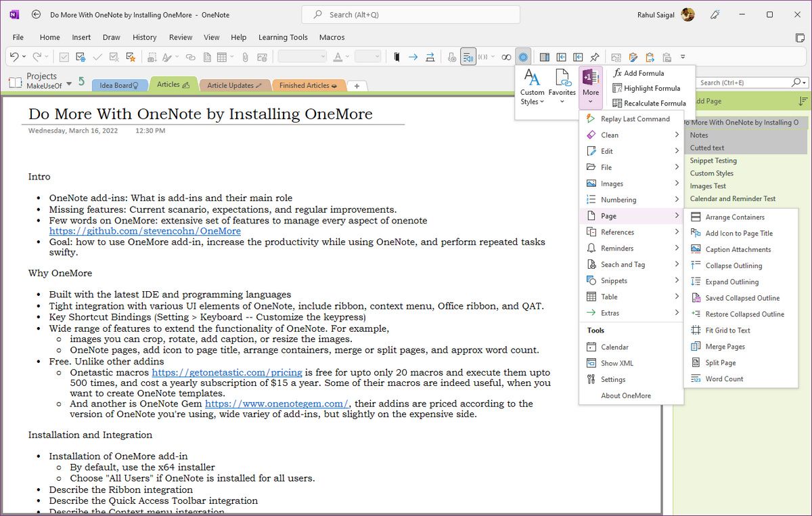Click the OneMore blue circle toolbar icon
812x516 pixels.
tap(523, 58)
